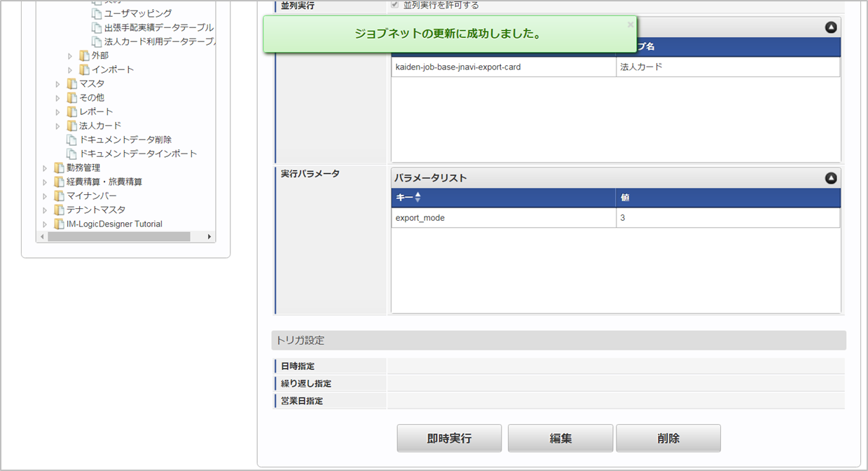The height and width of the screenshot is (471, 868).
Task: Select the ドキュメントデータ削除 tree item
Action: (x=125, y=139)
